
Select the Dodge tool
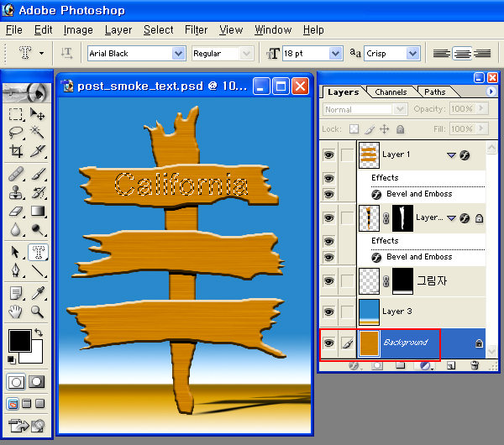coord(37,230)
